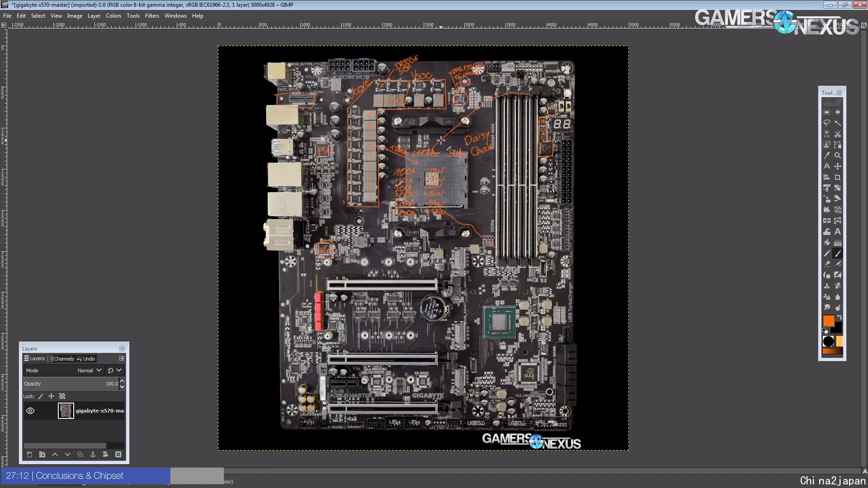This screenshot has height=488, width=868.
Task: Select the Rectangle Select tool
Action: 827,112
